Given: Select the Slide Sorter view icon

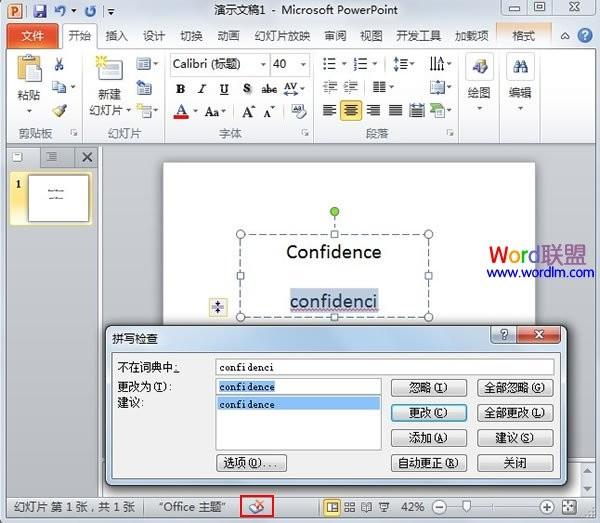Looking at the screenshot, I should click(x=349, y=507).
